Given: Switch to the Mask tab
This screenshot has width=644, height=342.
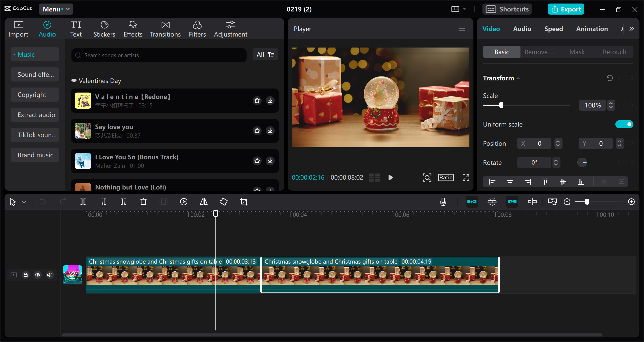Looking at the screenshot, I should 577,52.
